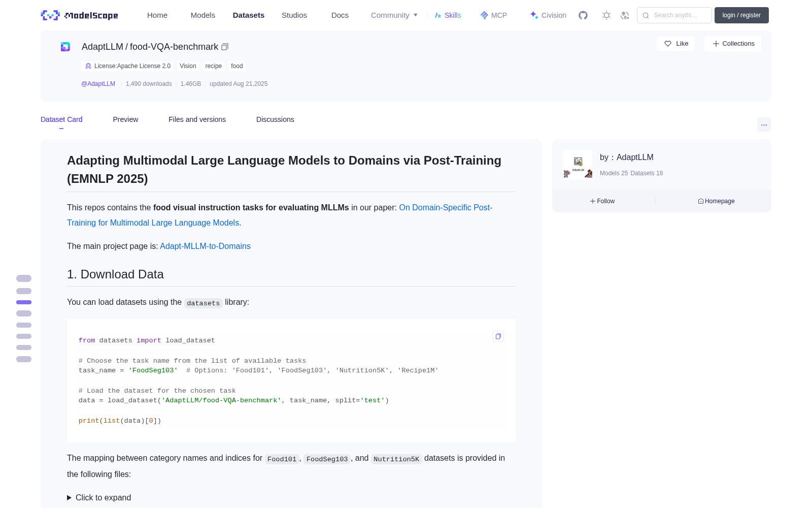Expand the 'Click to expand' disclosure triangle
This screenshot has height=508, width=812.
70,498
